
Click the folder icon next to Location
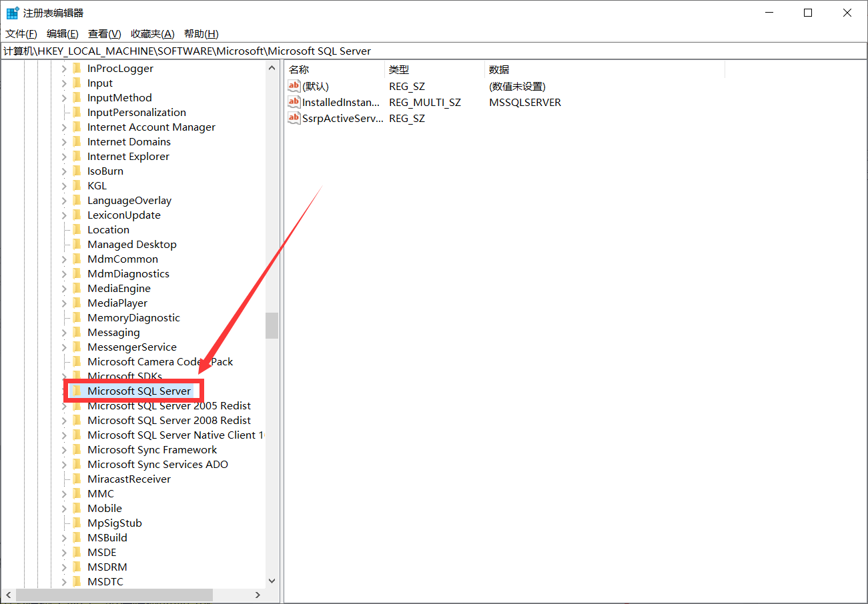click(x=77, y=229)
